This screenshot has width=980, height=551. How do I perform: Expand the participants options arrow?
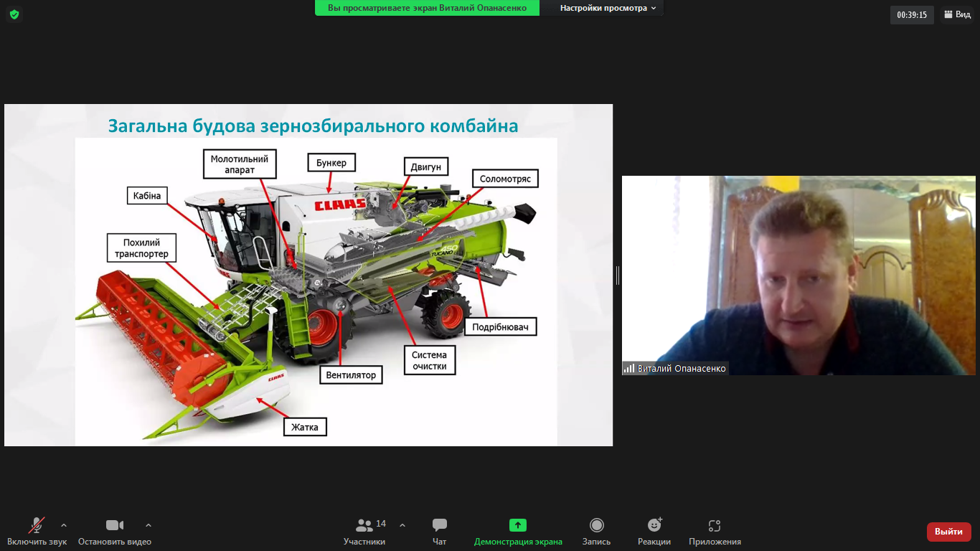point(402,525)
